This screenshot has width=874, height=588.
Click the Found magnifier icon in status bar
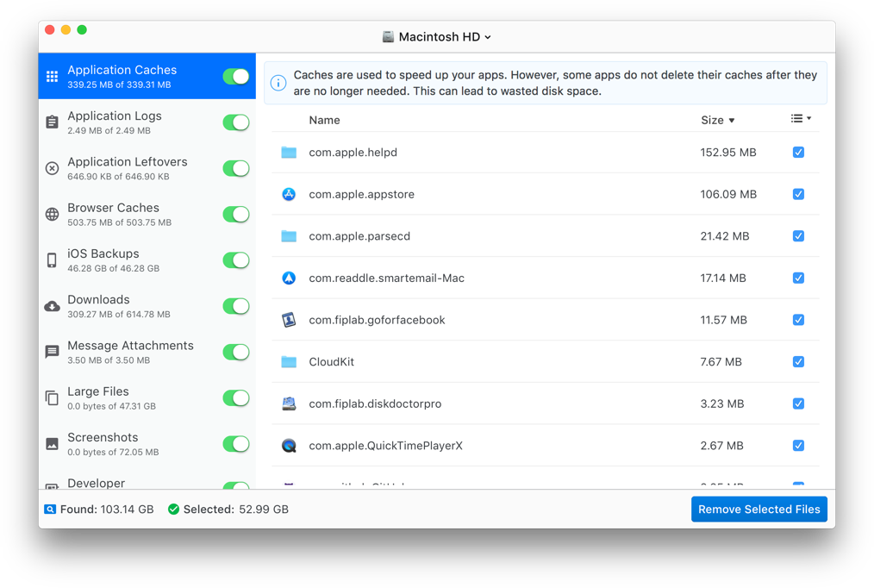[x=50, y=509]
